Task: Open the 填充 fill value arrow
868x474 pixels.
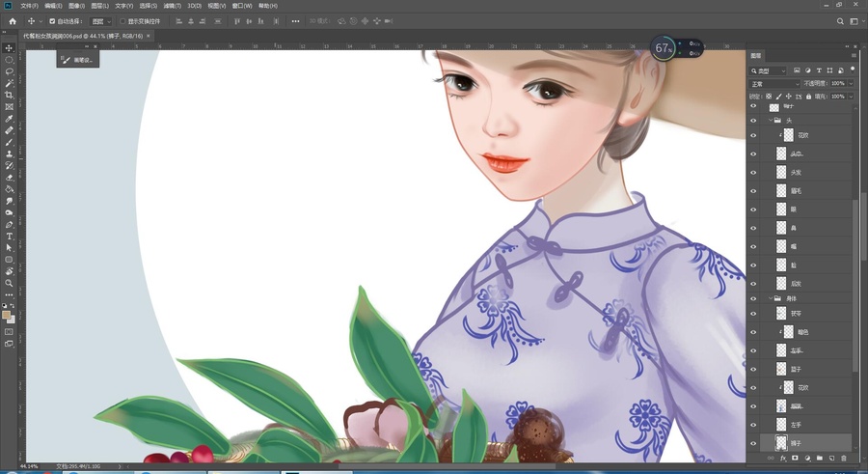Action: coord(851,97)
